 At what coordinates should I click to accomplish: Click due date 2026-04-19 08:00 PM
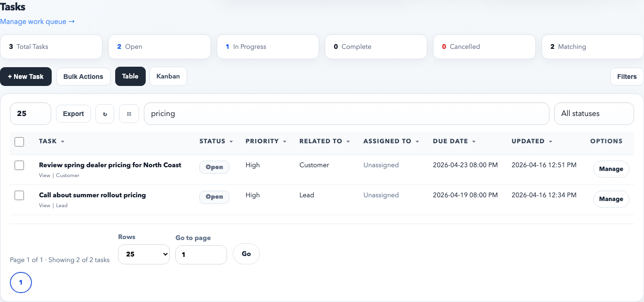[x=465, y=195]
